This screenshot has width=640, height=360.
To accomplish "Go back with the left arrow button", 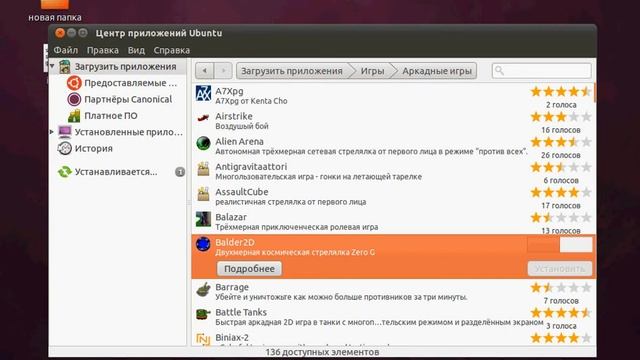I will point(204,71).
